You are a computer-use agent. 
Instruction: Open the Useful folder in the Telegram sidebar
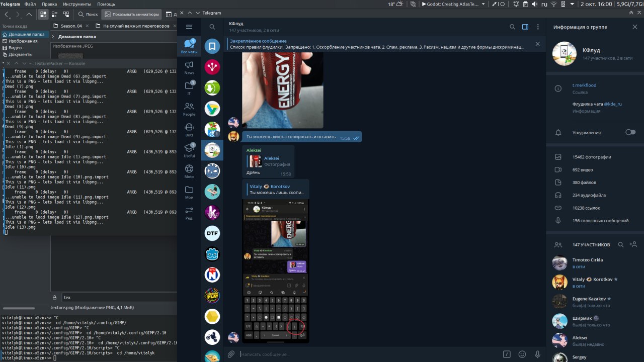pos(189,150)
